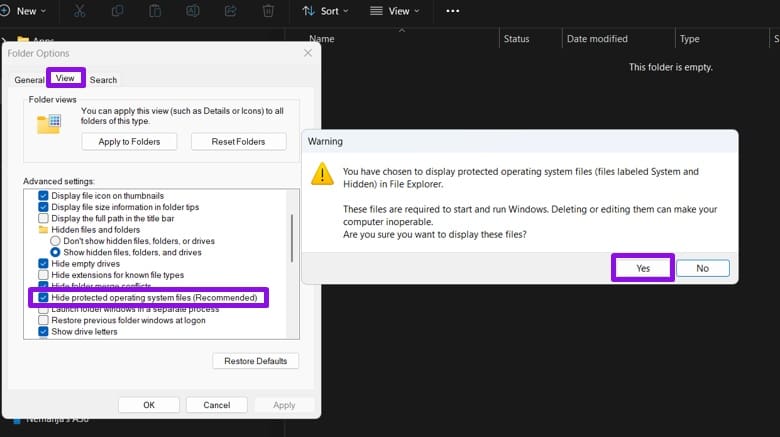This screenshot has height=437, width=780.
Task: Click the Share icon in toolbar
Action: point(230,11)
